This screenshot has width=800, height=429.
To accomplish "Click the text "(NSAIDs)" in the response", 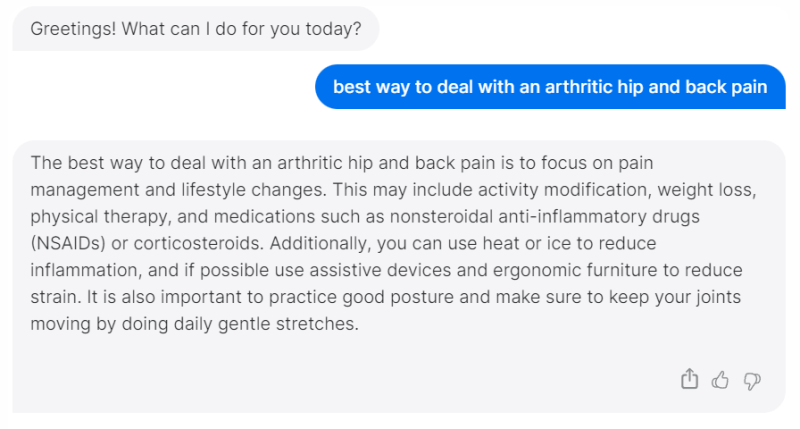I will tap(65, 243).
